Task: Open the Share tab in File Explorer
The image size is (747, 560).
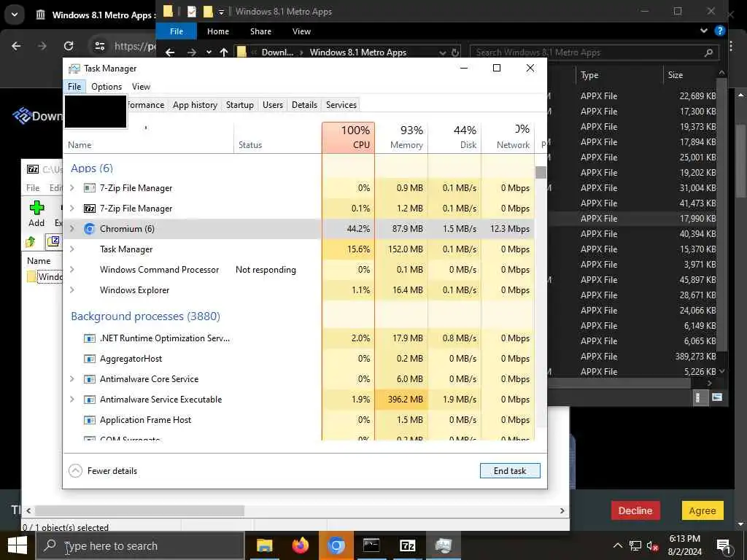Action: pos(260,31)
